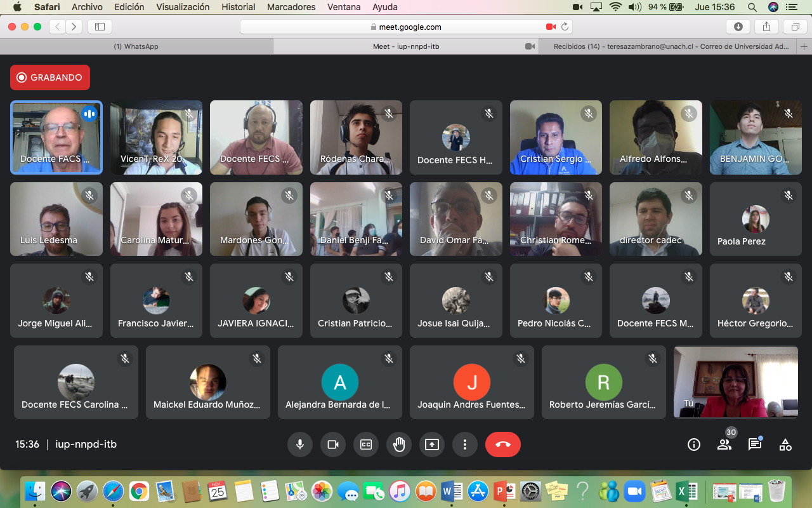The height and width of the screenshot is (508, 812).
Task: Turn off the camera
Action: (x=332, y=444)
